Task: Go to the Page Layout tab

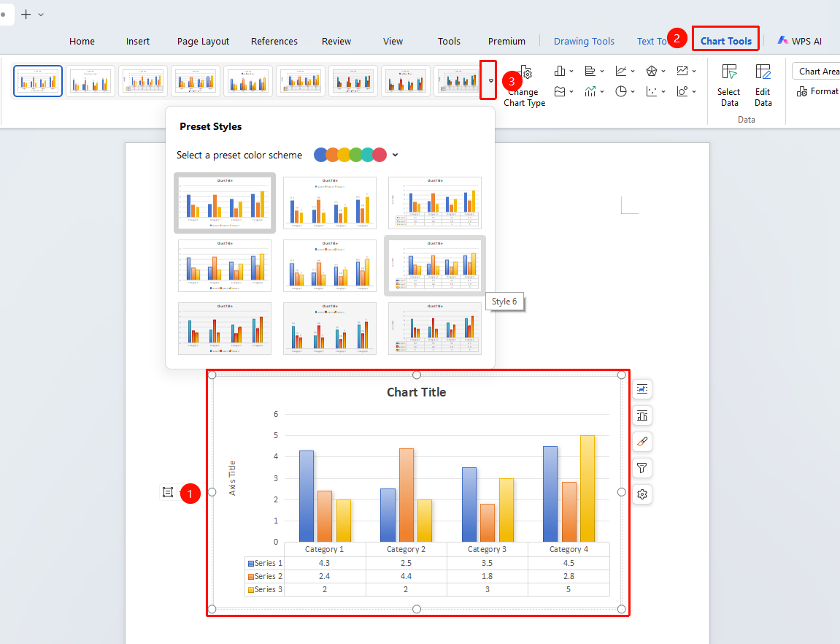Action: (x=203, y=42)
